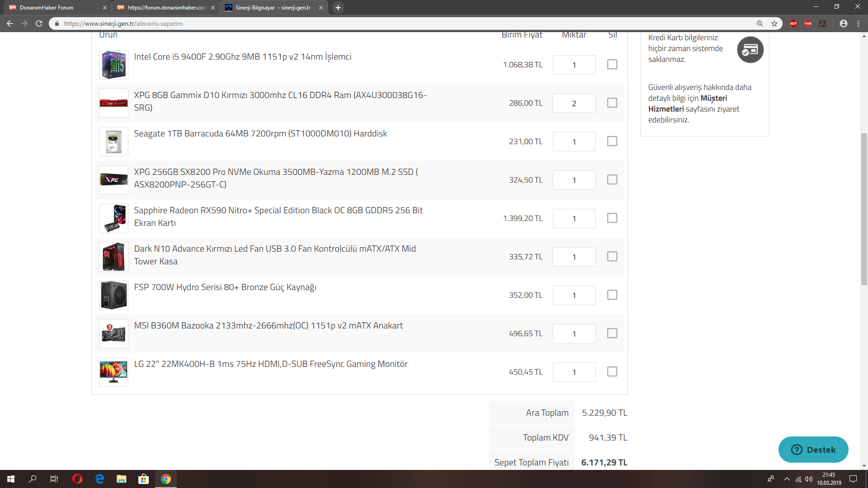Click the page zoom magnifier icon
This screenshot has width=868, height=488.
(x=760, y=23)
